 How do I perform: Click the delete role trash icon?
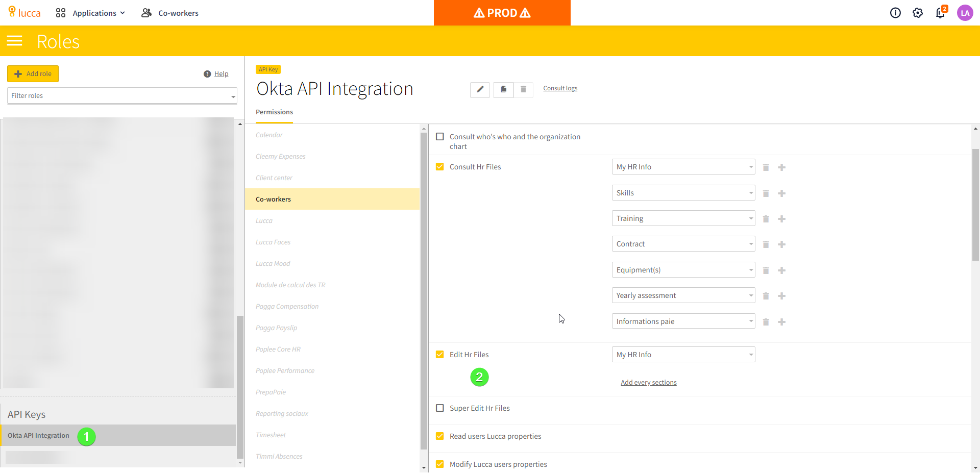(523, 89)
